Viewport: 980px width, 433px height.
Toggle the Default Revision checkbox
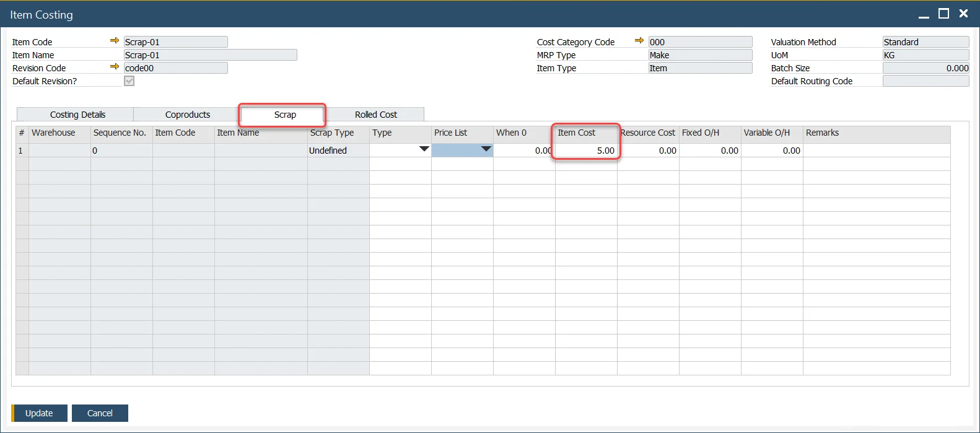[129, 81]
